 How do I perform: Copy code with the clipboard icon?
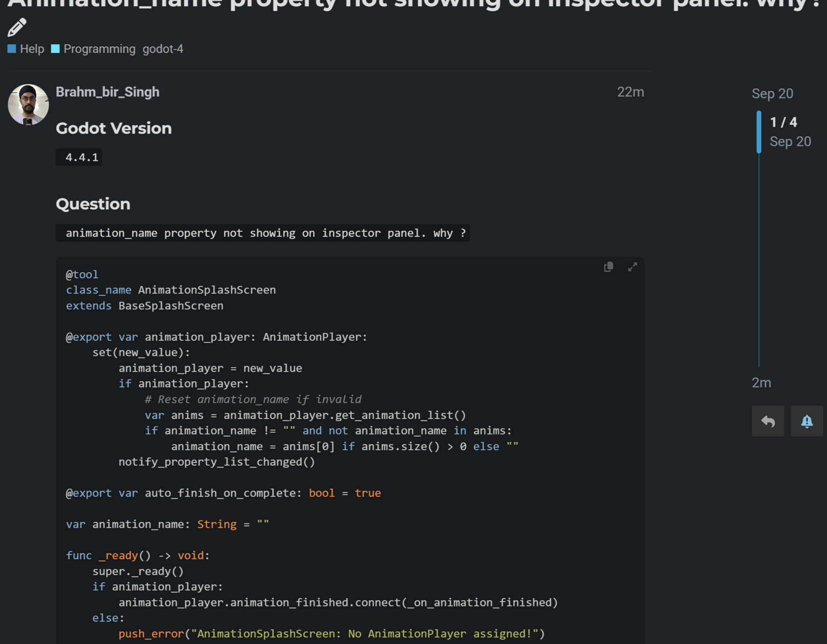click(608, 267)
